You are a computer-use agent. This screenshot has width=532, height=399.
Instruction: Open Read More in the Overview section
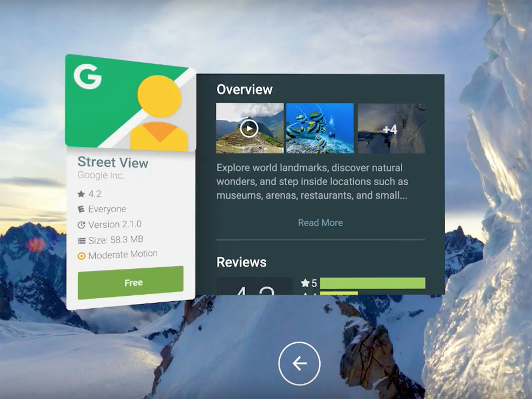(320, 223)
